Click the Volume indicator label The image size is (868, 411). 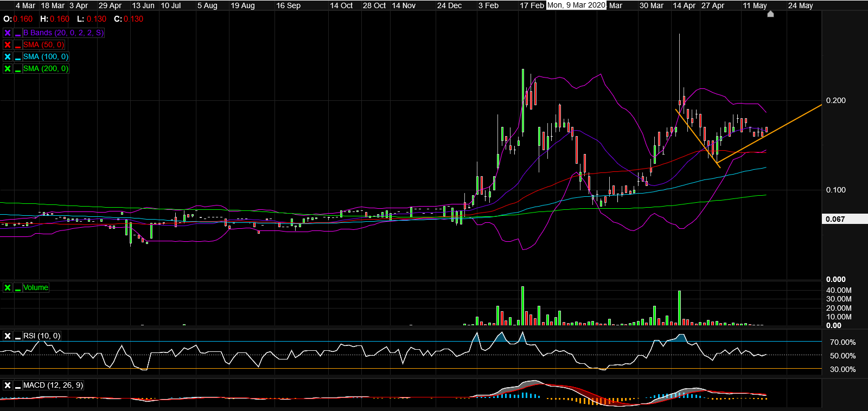tap(36, 288)
